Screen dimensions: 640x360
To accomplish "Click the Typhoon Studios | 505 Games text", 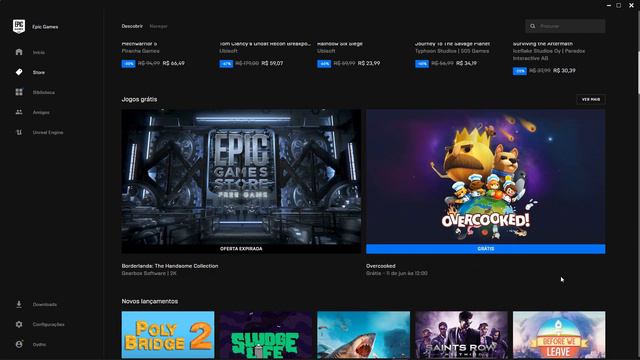I will click(x=452, y=51).
